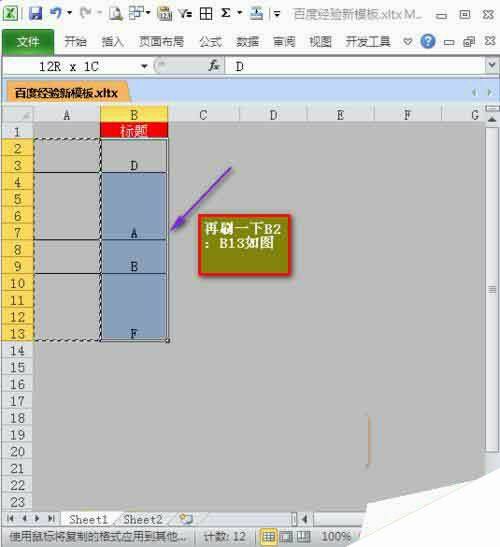Open Customize Quick Access Toolbar dropdown

277,14
